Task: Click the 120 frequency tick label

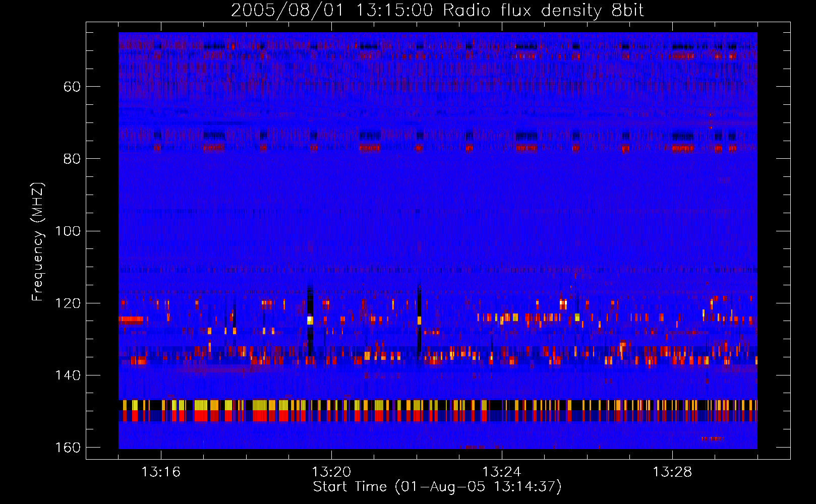Action: click(x=68, y=303)
